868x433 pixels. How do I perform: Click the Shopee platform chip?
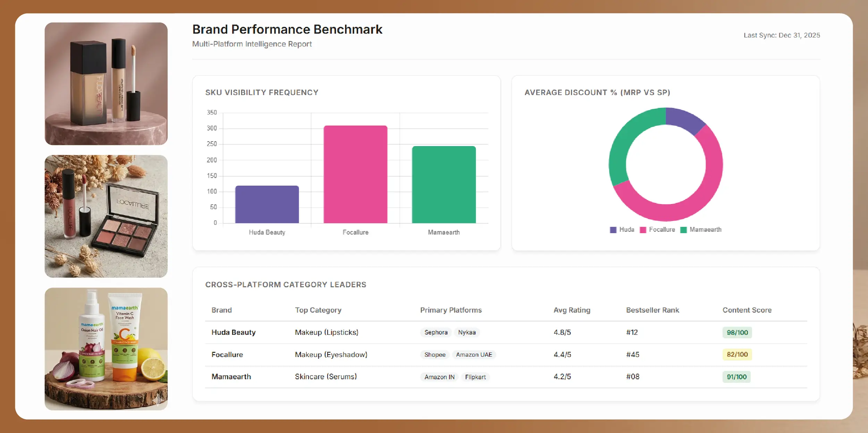pyautogui.click(x=435, y=355)
